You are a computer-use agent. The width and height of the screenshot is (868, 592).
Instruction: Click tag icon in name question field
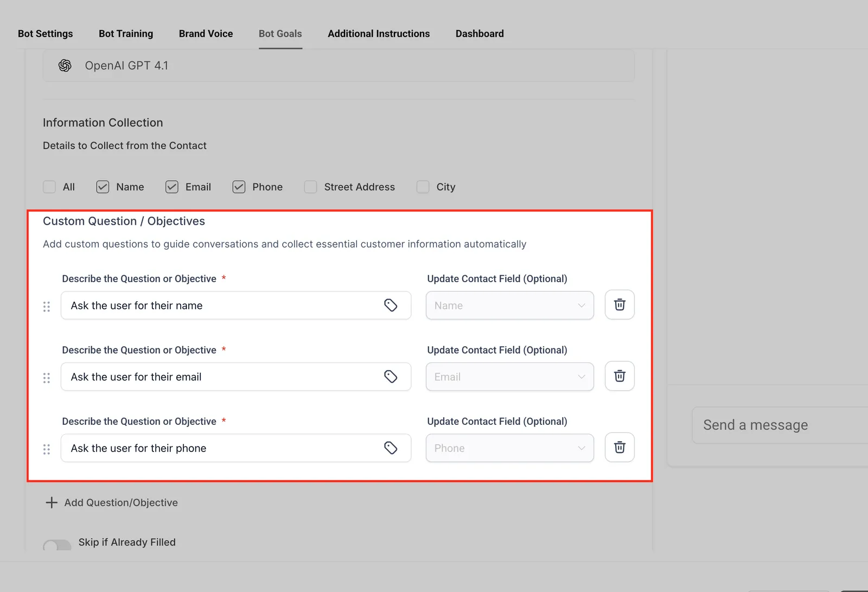[391, 305]
